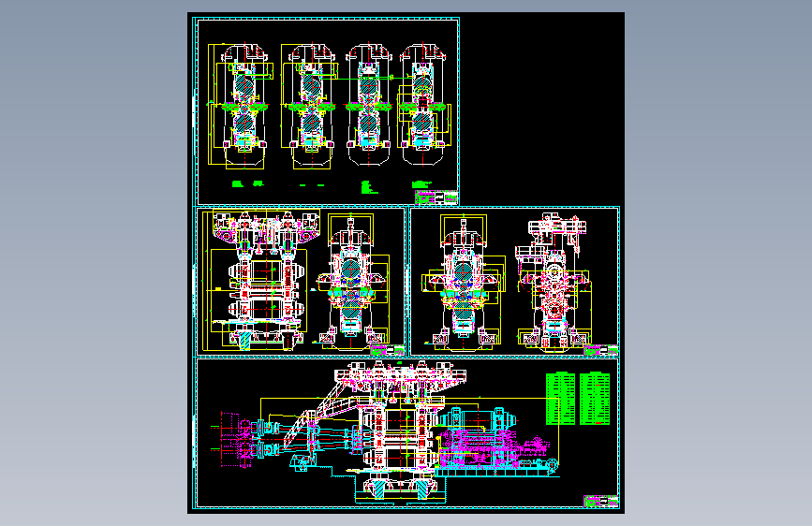Click the title block of the top sheet
The image size is (812, 526).
click(436, 197)
